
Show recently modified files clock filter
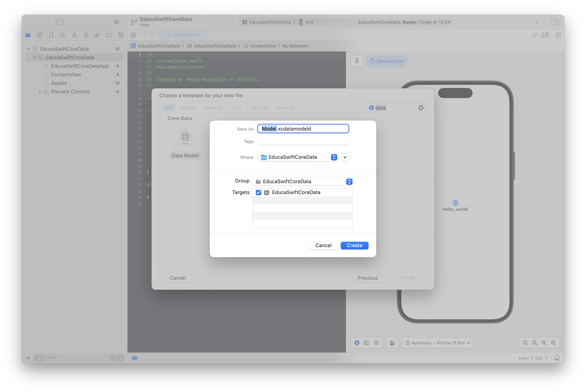[x=114, y=358]
